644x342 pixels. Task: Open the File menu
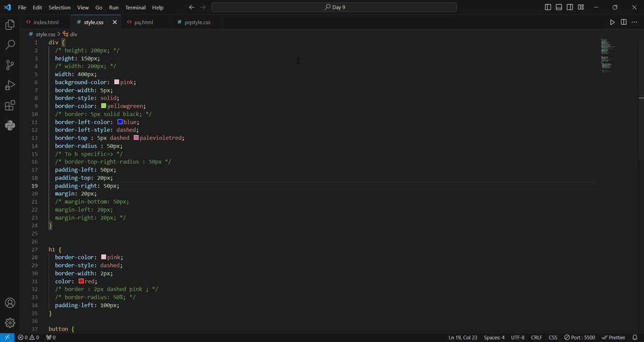(22, 8)
